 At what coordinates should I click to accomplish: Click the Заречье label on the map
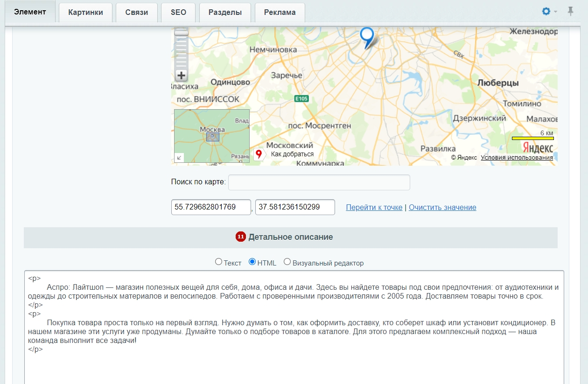(287, 75)
